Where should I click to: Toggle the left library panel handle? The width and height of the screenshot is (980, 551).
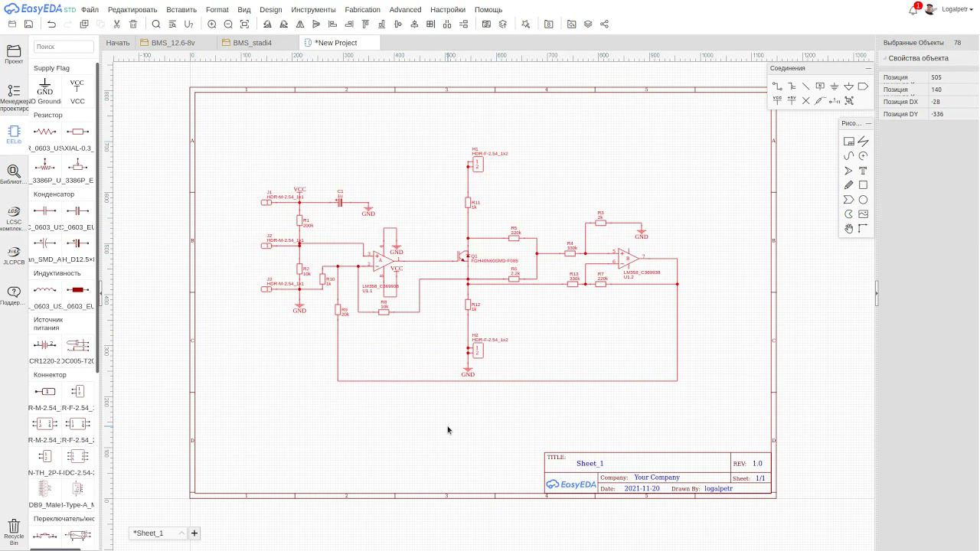(100, 293)
